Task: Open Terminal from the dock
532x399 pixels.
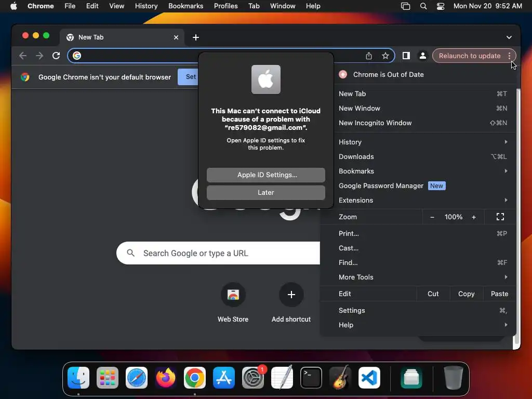Action: (x=311, y=378)
